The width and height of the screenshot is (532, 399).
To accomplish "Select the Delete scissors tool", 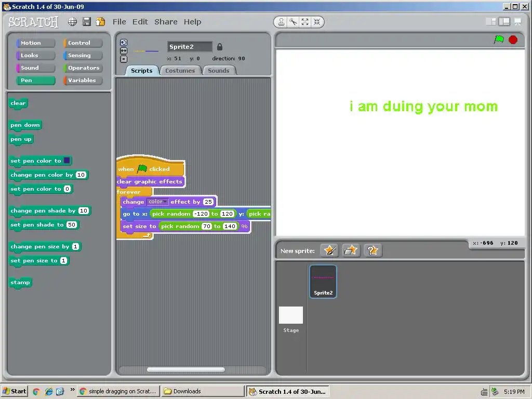I will [x=293, y=22].
